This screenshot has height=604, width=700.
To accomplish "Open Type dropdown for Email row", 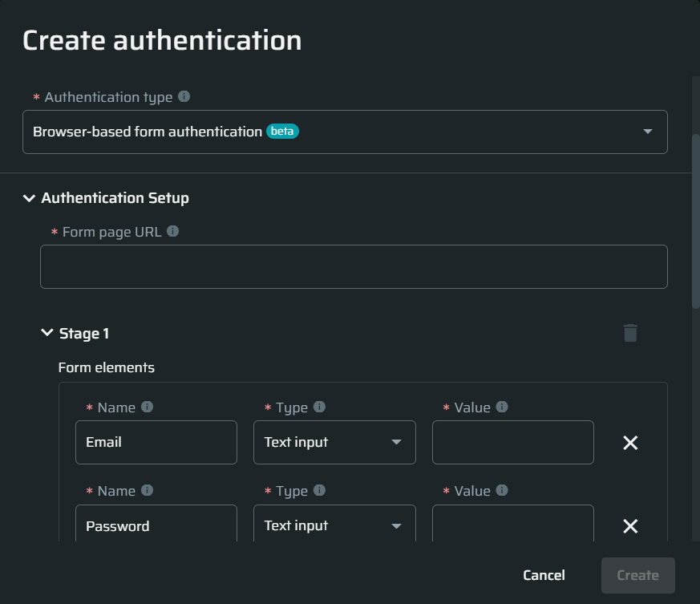I will [334, 442].
